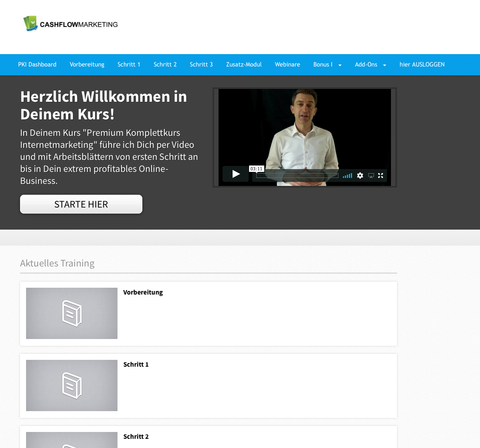Seek within the video progress bar
The height and width of the screenshot is (448, 480).
297,176
